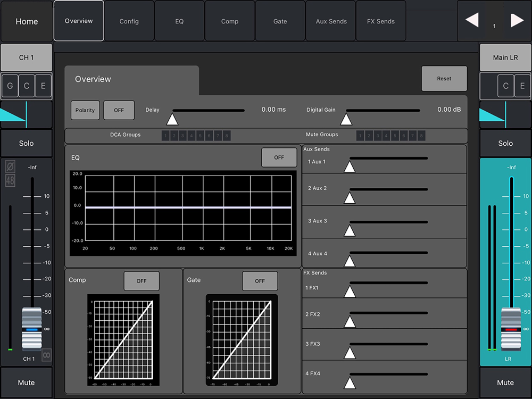Screen dimensions: 532x399
Task: Click the Main LR fader knob
Action: pyautogui.click(x=511, y=329)
